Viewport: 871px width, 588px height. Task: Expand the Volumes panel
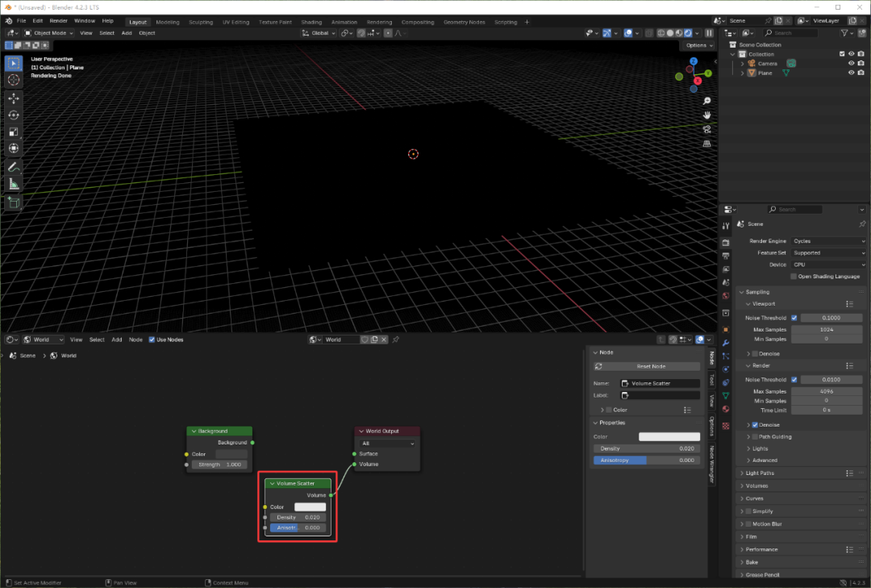[756, 486]
